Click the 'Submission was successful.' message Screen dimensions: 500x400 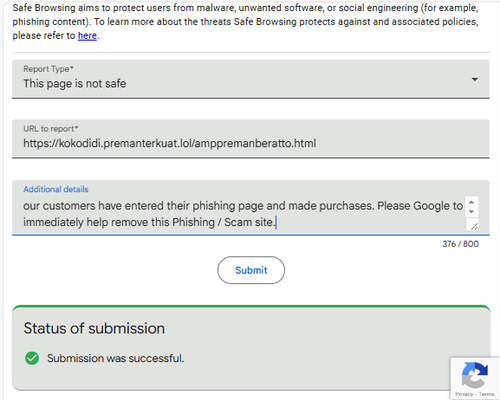[116, 358]
